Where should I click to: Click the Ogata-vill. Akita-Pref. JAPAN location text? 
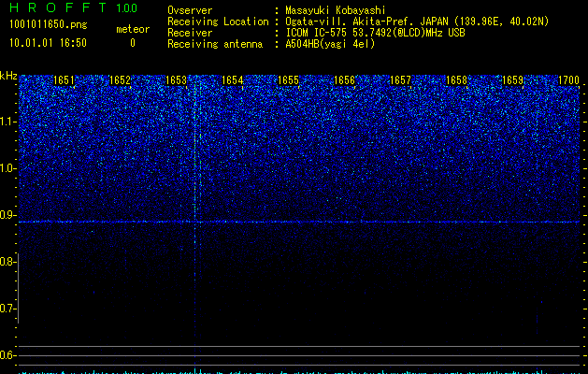(x=417, y=22)
